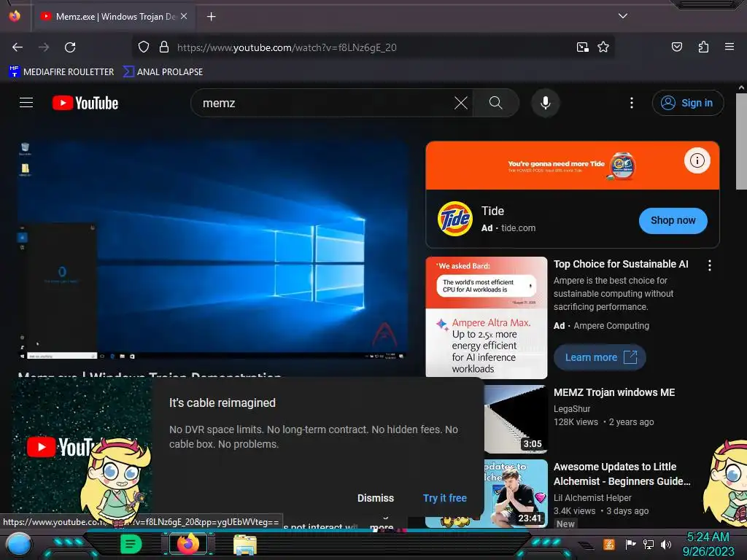The height and width of the screenshot is (560, 747).
Task: Open the Firefox application menu
Action: [x=729, y=47]
